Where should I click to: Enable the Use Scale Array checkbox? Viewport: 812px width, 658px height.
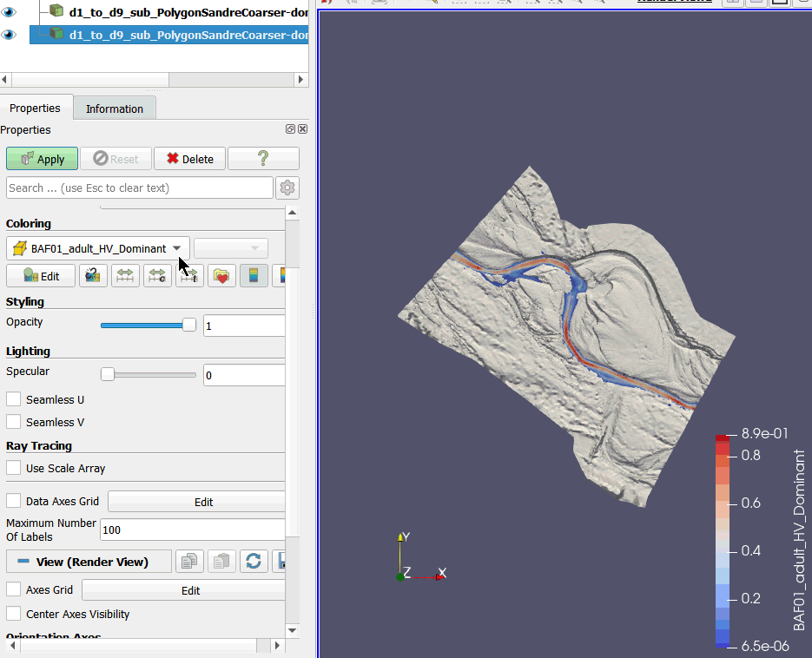14,468
